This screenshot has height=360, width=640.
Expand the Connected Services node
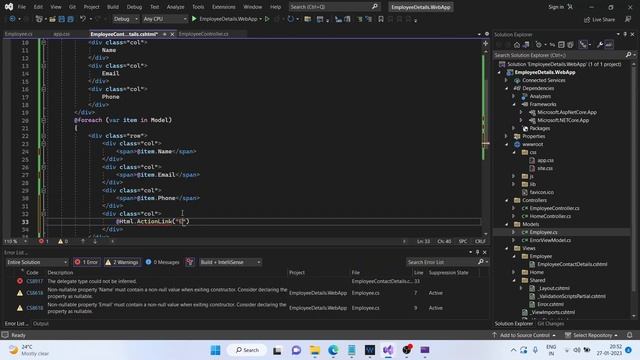click(x=507, y=80)
